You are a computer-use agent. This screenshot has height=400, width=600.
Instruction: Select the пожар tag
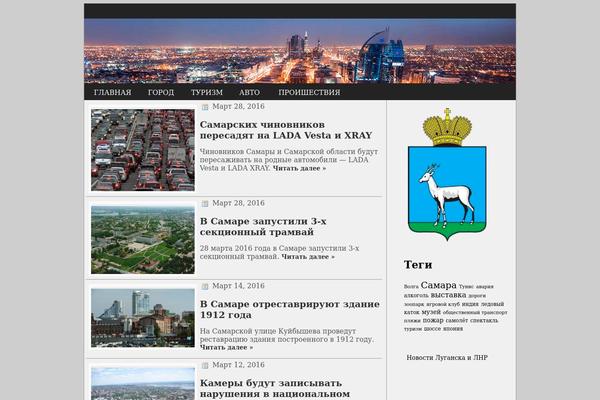(433, 320)
